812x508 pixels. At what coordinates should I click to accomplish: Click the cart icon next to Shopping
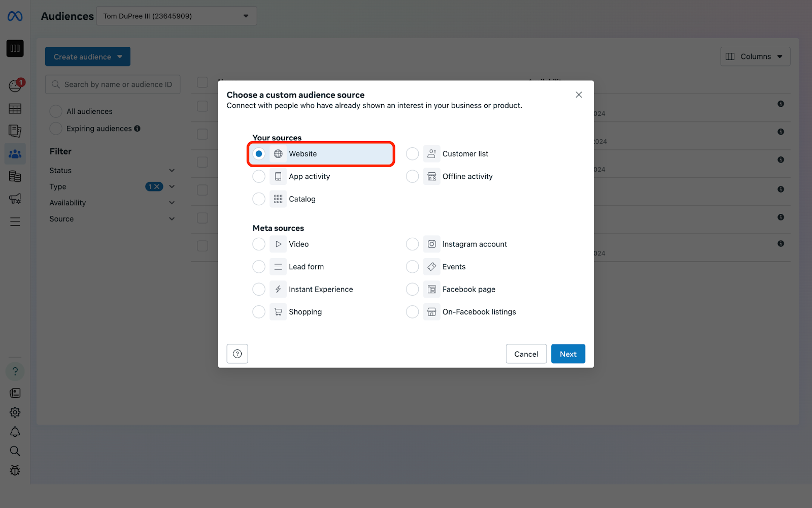[x=278, y=312]
